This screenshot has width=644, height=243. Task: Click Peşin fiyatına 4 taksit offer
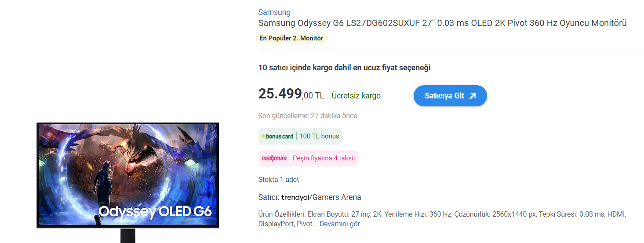(324, 158)
